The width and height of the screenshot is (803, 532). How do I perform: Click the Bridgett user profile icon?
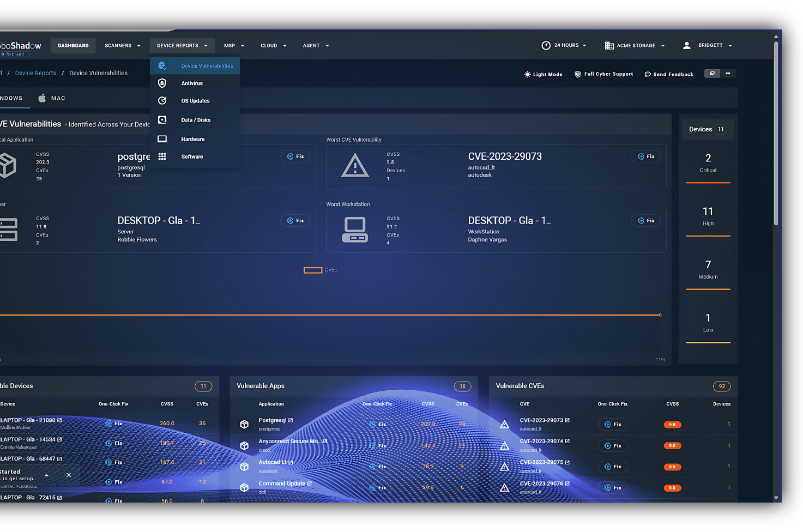point(687,45)
